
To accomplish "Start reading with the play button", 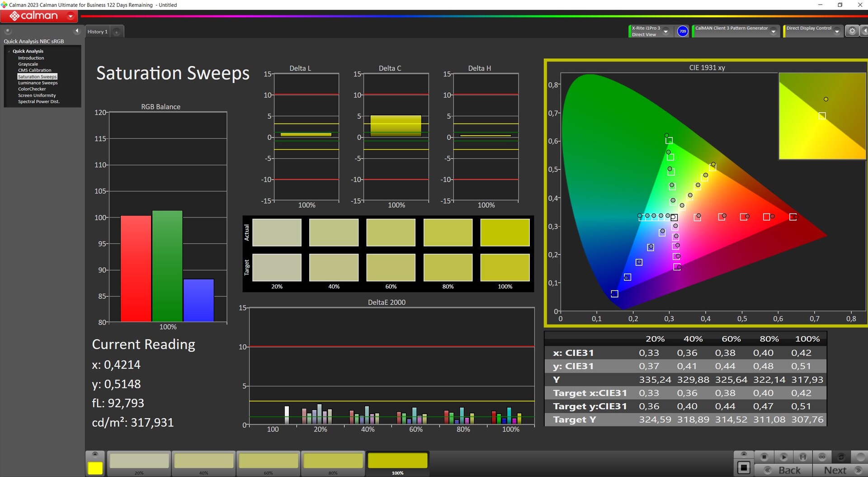I will click(784, 457).
